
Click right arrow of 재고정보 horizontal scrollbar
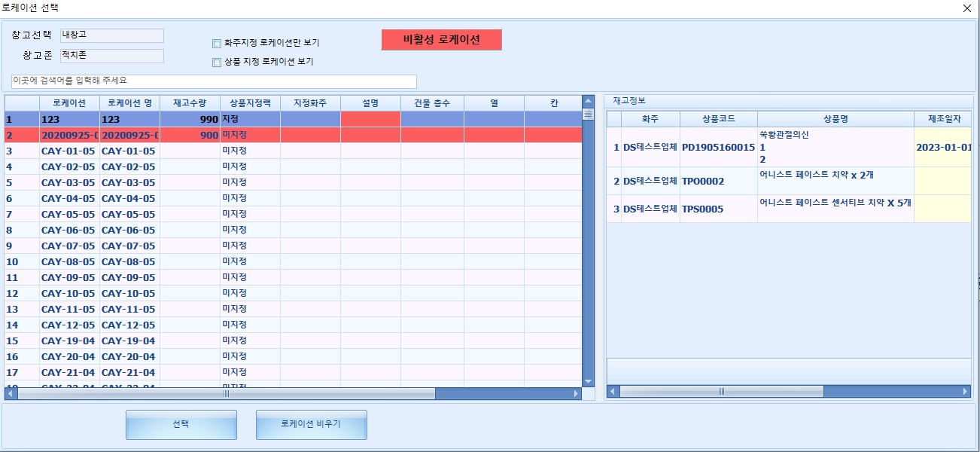966,392
